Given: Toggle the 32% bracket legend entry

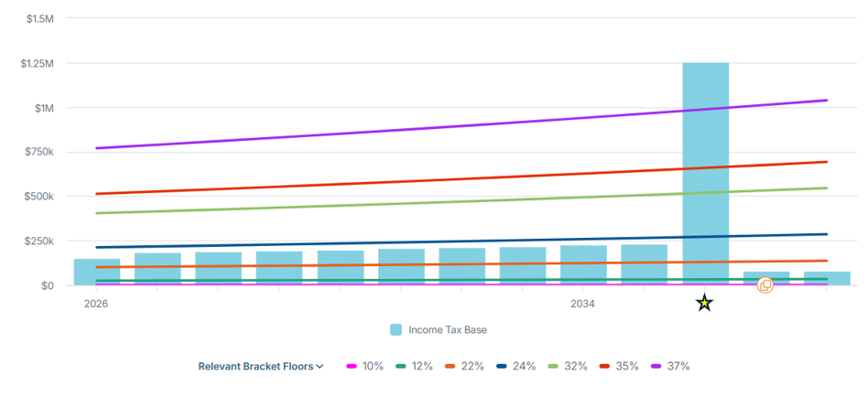Looking at the screenshot, I should [x=568, y=366].
